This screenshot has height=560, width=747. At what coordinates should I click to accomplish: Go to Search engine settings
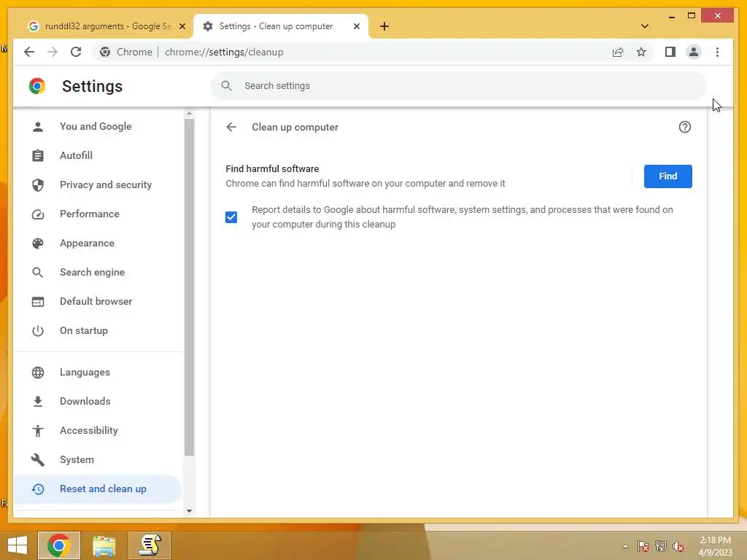tap(98, 272)
